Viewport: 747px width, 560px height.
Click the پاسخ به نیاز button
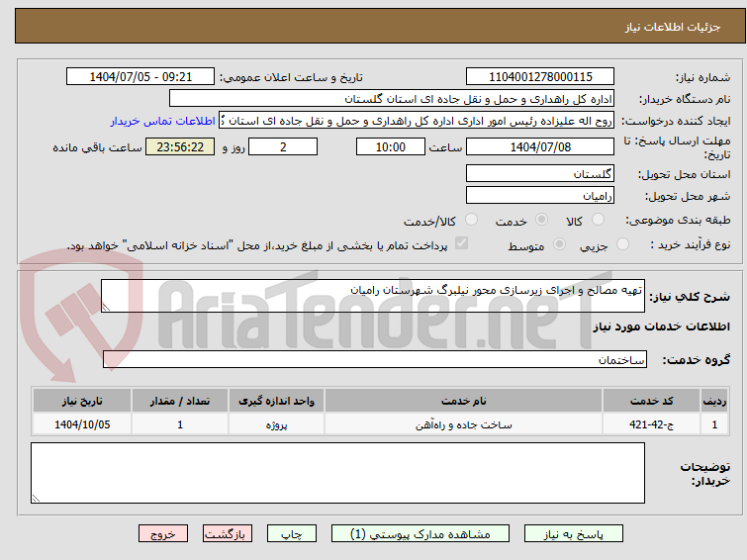click(x=573, y=534)
